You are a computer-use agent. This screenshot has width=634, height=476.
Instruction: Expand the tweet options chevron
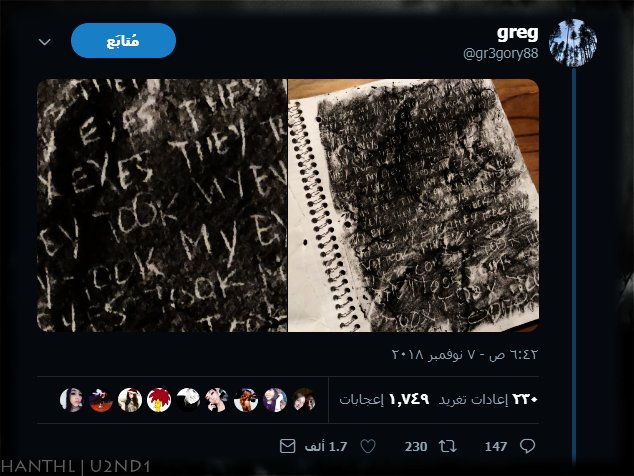[x=44, y=42]
